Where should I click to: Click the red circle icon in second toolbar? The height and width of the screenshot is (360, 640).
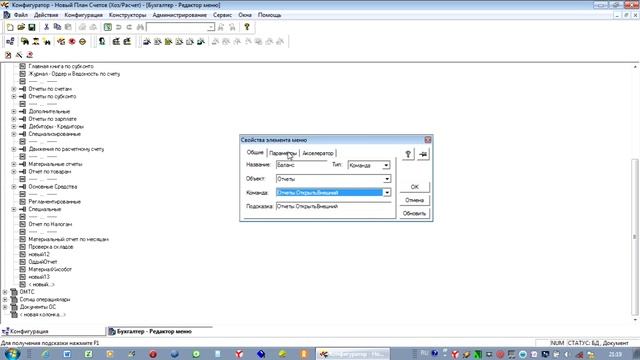click(72, 42)
